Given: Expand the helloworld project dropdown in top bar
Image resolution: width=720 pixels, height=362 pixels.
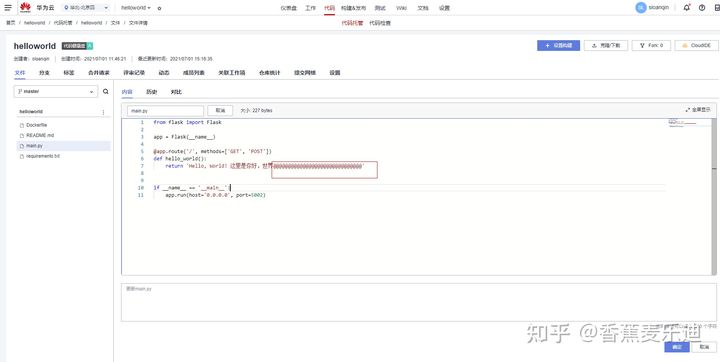Looking at the screenshot, I should (x=135, y=8).
